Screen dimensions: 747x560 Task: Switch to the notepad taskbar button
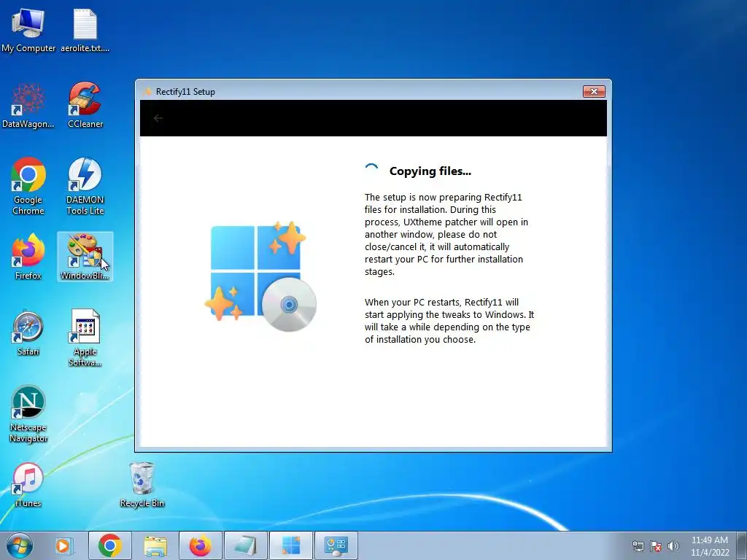coord(246,545)
